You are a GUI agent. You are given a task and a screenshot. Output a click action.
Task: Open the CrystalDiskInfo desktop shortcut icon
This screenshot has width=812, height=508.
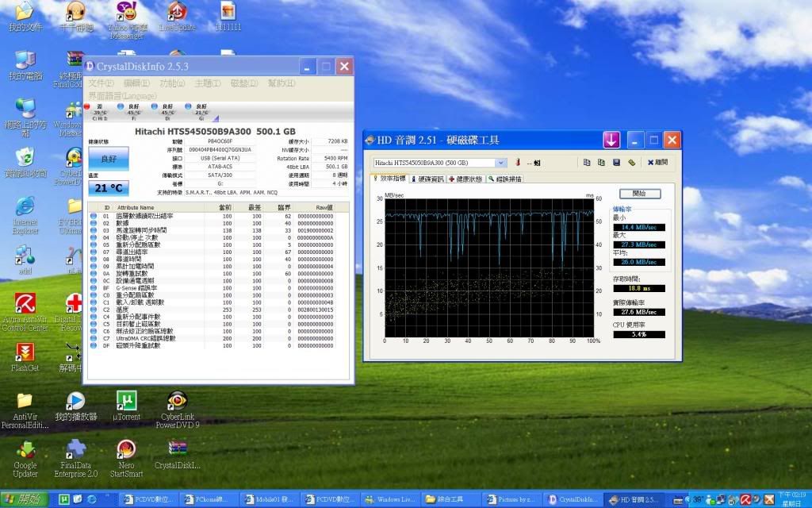pyautogui.click(x=177, y=455)
